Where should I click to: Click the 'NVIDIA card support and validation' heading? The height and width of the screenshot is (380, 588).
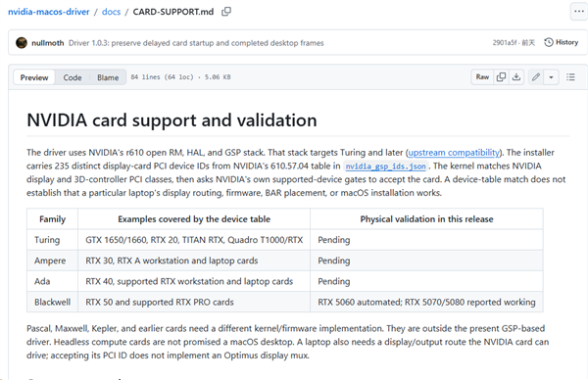(x=171, y=120)
